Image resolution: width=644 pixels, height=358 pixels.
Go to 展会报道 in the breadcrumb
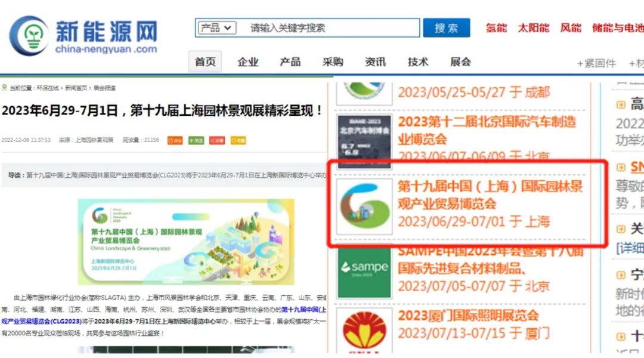click(104, 88)
